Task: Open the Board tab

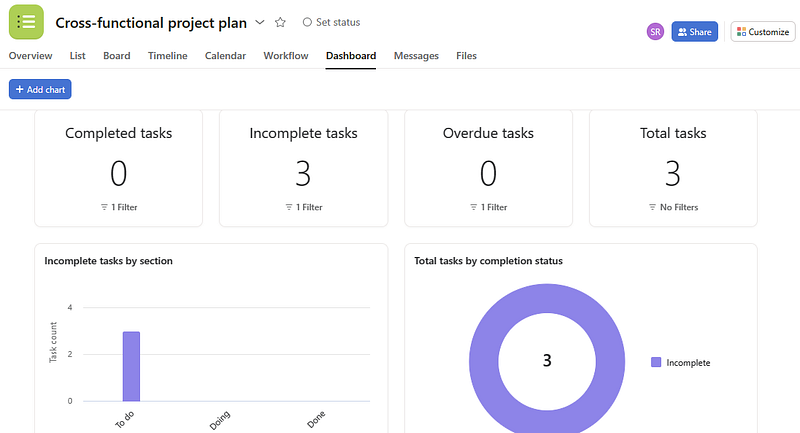Action: pyautogui.click(x=116, y=56)
